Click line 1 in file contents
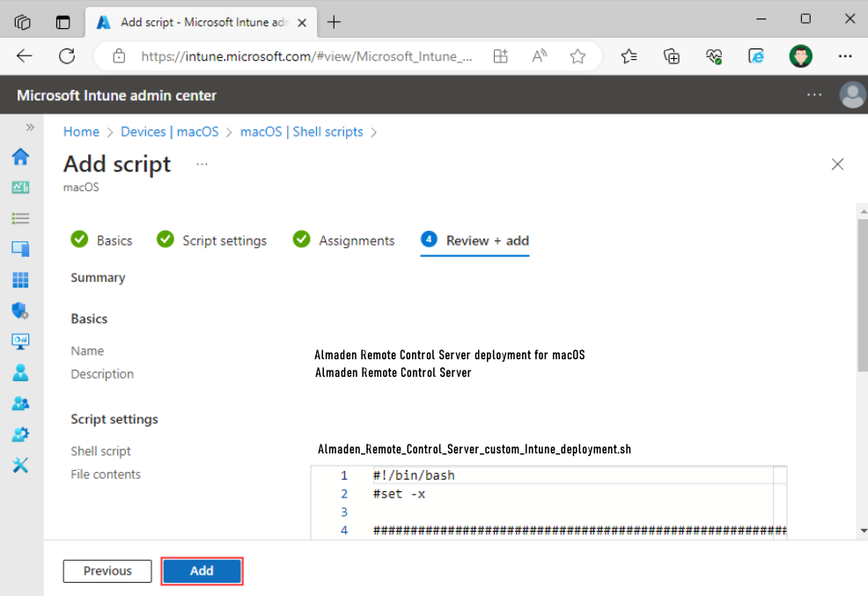Screen dimensions: 868x596 tap(414, 475)
